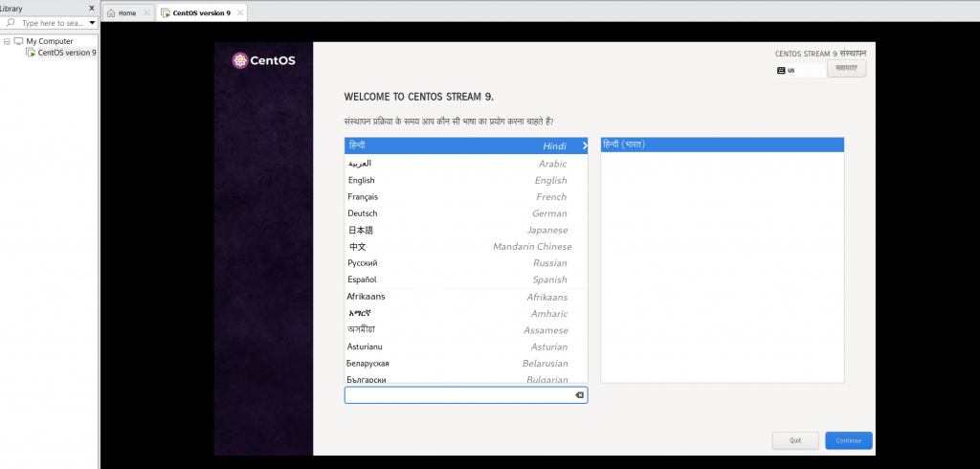Select Belarusian in the language list

[466, 364]
